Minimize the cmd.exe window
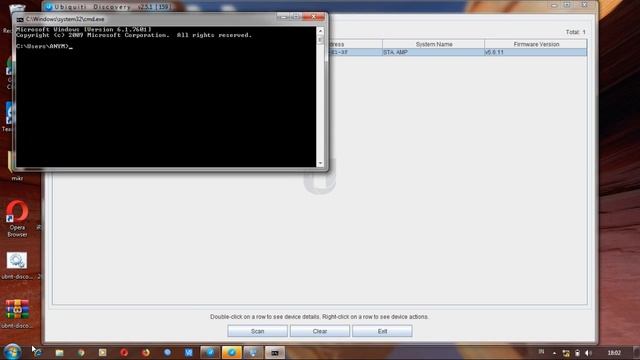Viewport: 640px width, 360px height. (283, 17)
